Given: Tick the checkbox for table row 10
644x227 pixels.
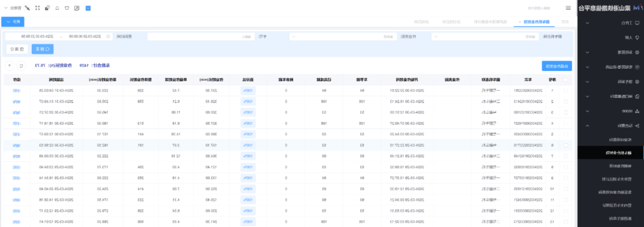Looking at the screenshot, I should (566, 189).
